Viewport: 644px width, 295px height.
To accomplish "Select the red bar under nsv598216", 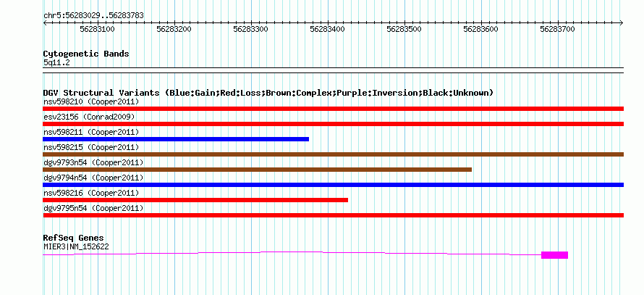I will (x=195, y=200).
